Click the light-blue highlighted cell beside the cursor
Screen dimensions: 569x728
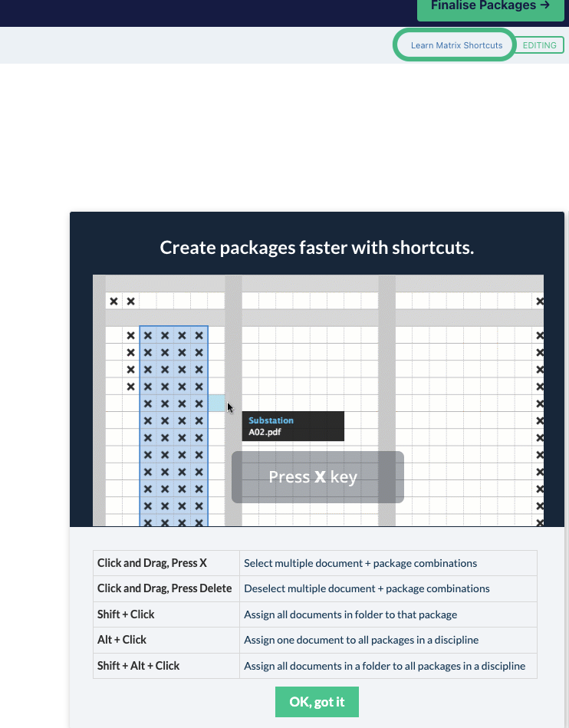coord(216,403)
